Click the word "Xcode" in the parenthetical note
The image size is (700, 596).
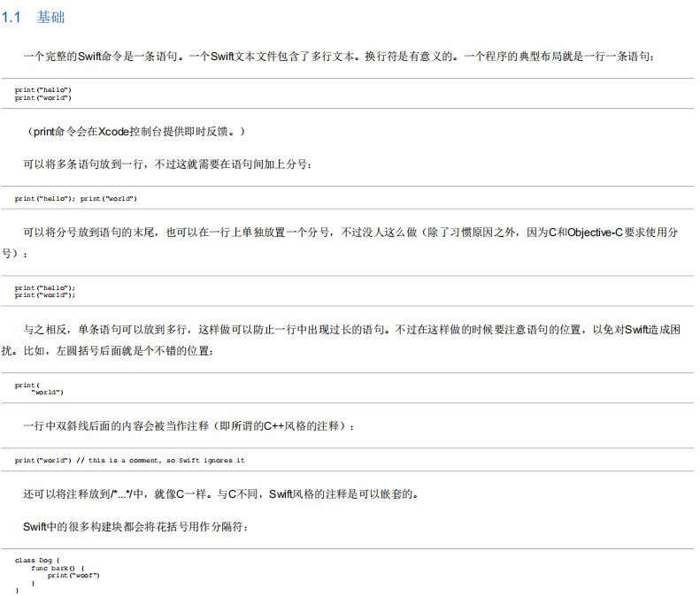[x=113, y=132]
